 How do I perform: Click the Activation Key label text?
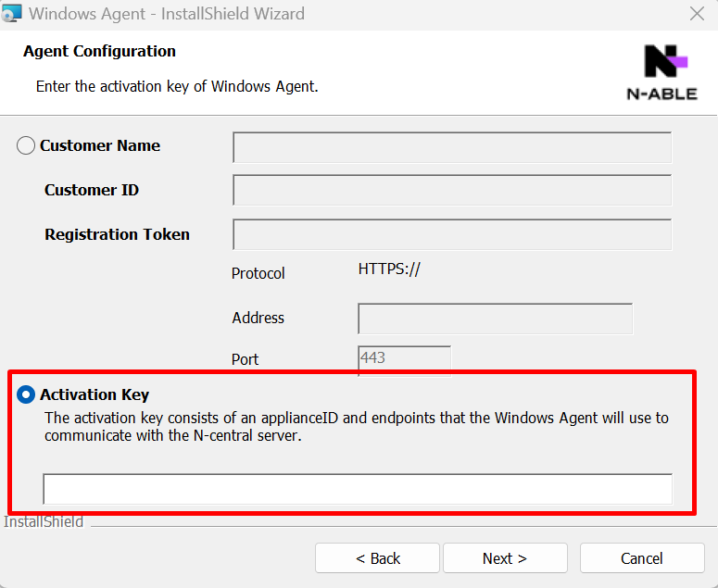point(94,394)
